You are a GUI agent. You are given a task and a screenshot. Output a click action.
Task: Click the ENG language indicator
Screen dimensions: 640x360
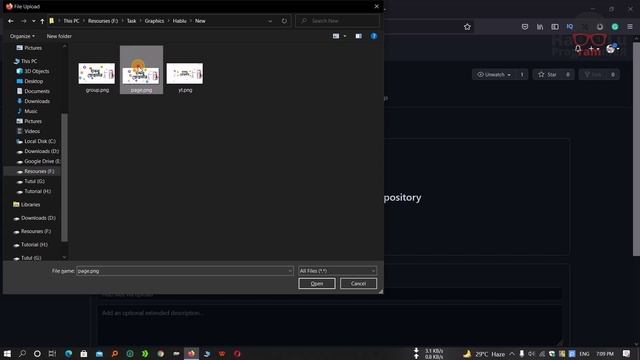pyautogui.click(x=584, y=354)
